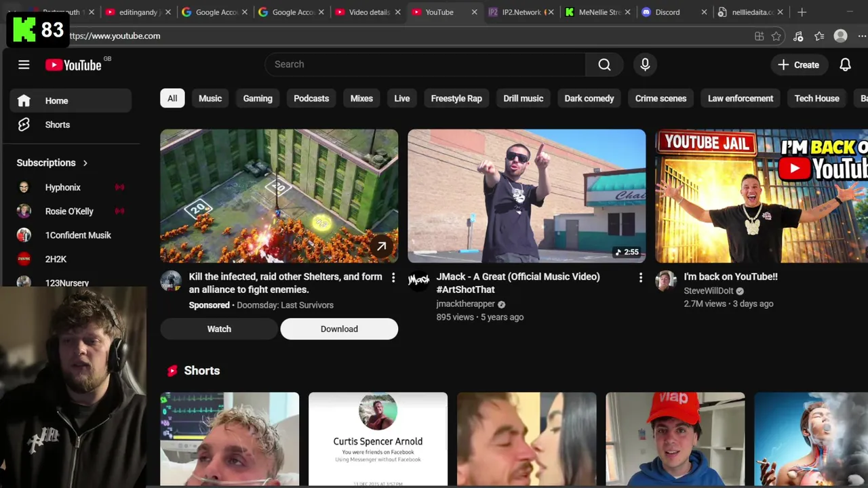Open Shorts in the sidebar
The image size is (868, 488).
click(71, 125)
